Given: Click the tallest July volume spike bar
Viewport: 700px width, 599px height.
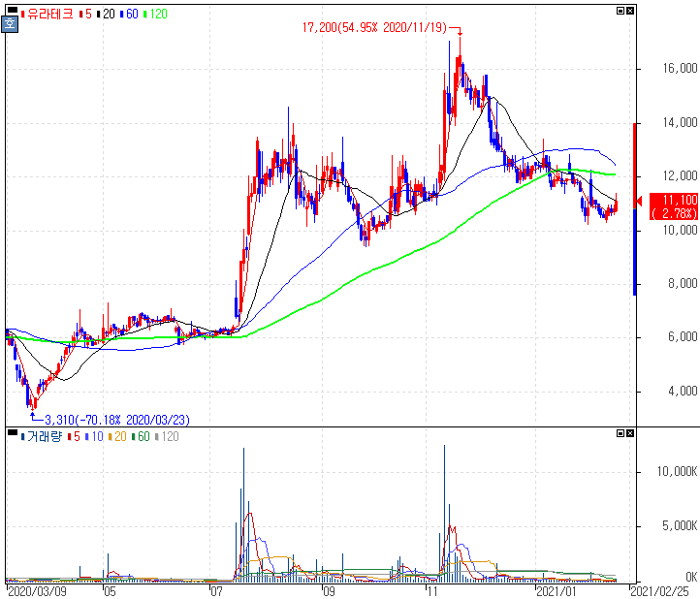Looking at the screenshot, I should (243, 515).
